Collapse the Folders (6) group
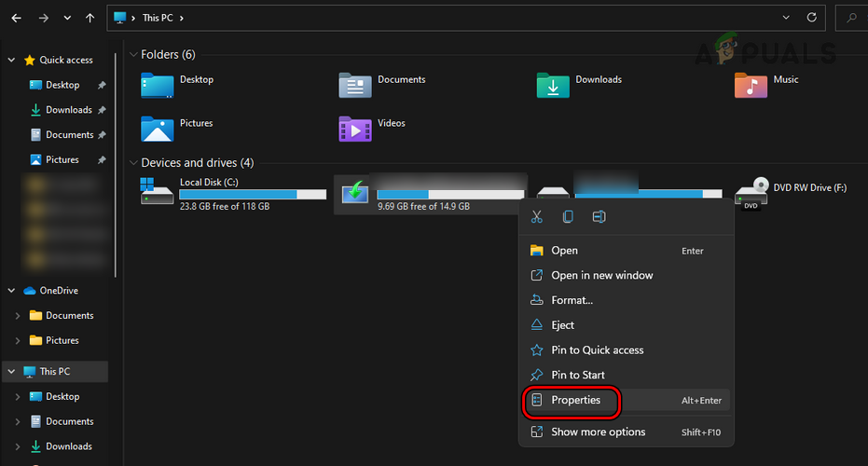This screenshot has height=466, width=868. [133, 55]
